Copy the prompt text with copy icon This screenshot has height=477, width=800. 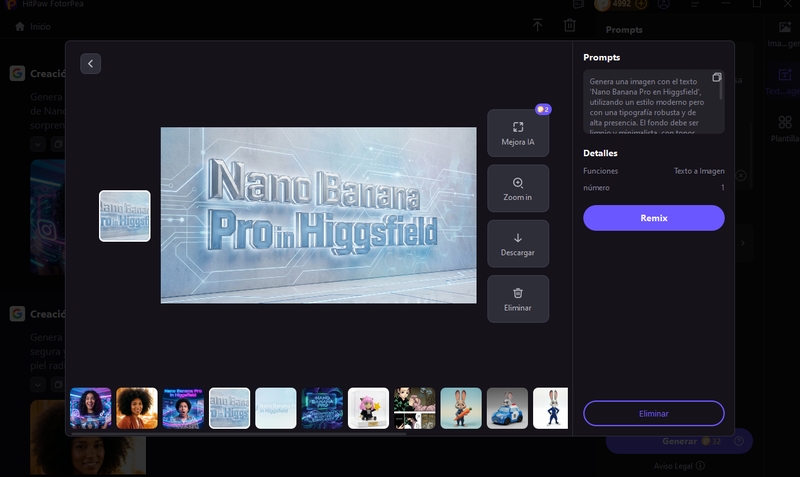click(716, 78)
